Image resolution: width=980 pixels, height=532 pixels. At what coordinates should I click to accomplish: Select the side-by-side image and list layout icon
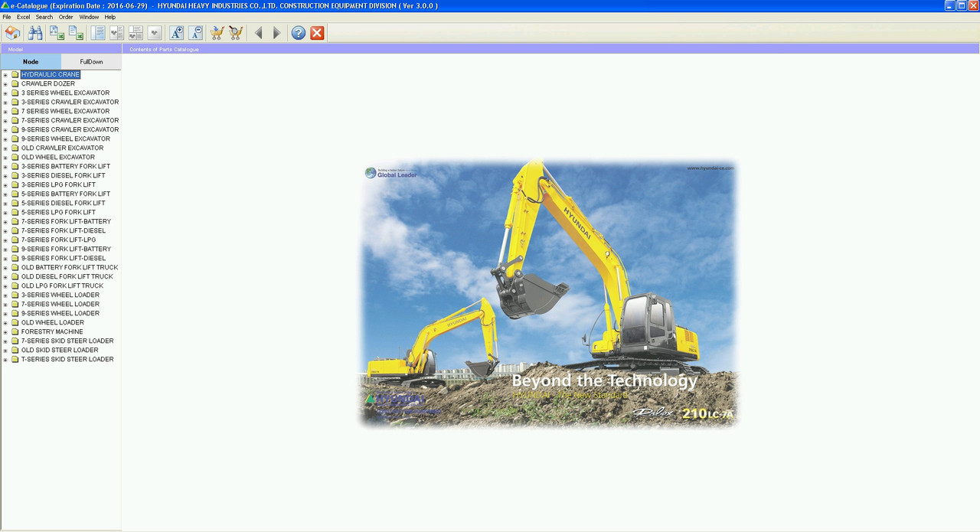pos(116,33)
